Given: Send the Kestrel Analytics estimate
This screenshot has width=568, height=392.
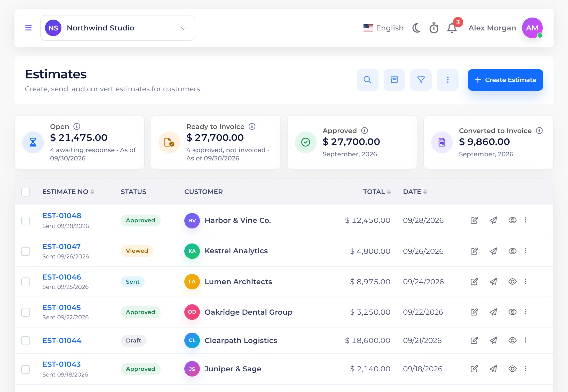Looking at the screenshot, I should (493, 251).
